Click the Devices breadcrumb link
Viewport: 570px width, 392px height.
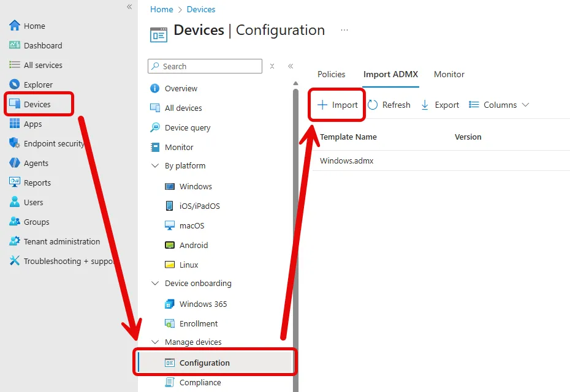(x=200, y=9)
